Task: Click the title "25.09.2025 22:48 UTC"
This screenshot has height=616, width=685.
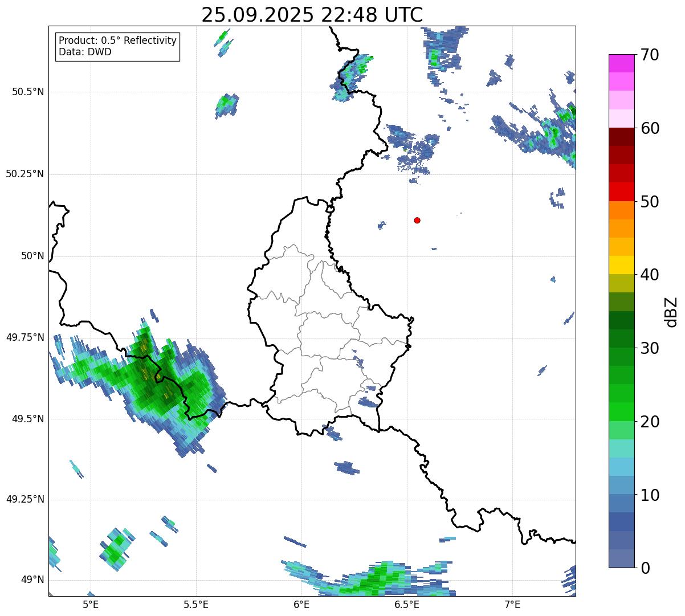Action: point(312,15)
